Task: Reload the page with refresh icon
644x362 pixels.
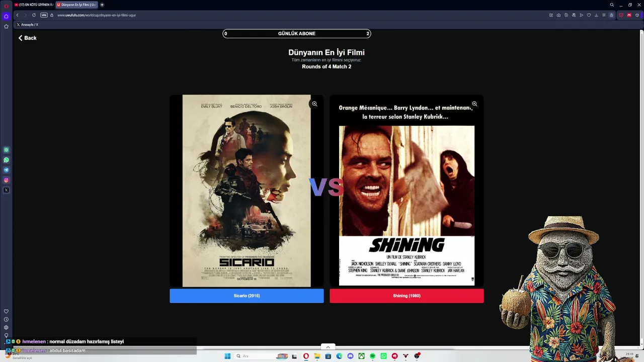Action: [34, 15]
